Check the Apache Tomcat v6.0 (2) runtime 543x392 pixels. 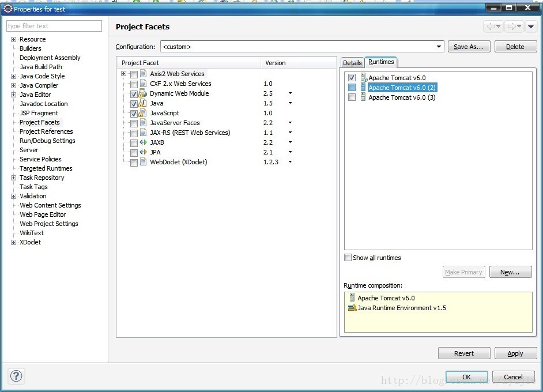pyautogui.click(x=352, y=87)
